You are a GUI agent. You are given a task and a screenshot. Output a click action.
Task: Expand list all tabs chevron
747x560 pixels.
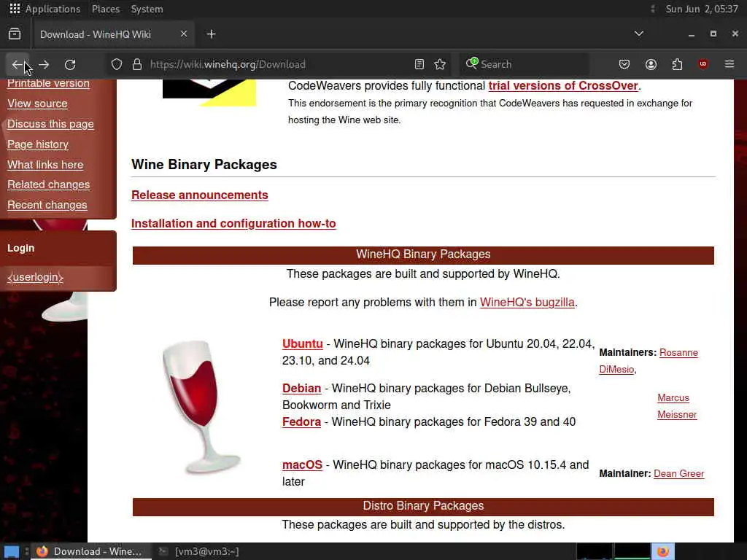(x=639, y=34)
